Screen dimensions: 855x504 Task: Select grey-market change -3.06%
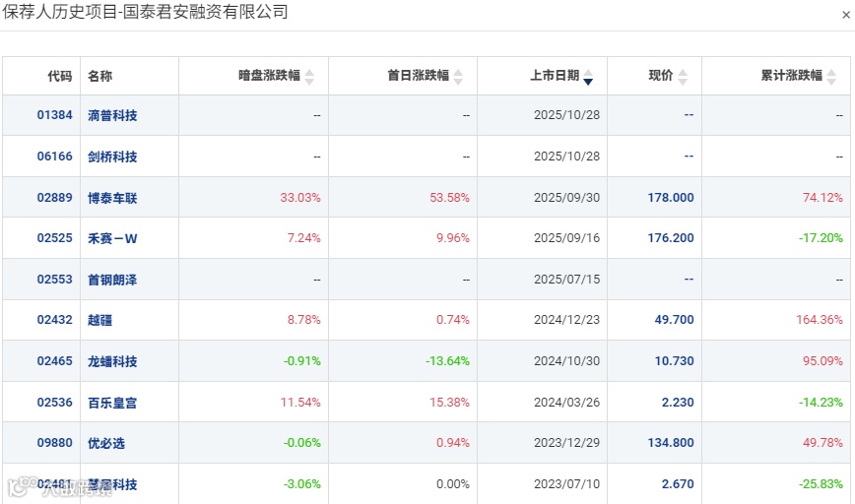[302, 484]
